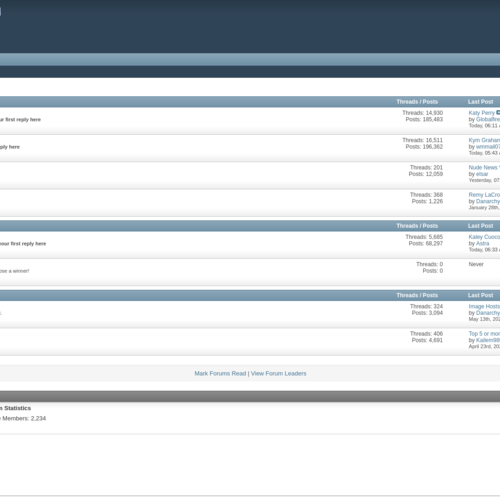Select the 'Threads: 406' count

[x=426, y=334]
